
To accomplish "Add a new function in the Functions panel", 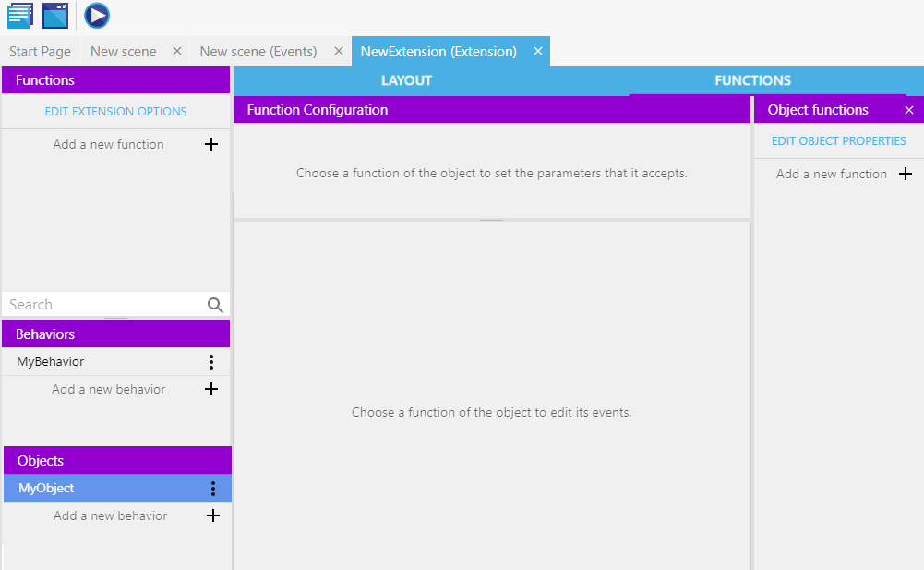I will click(210, 144).
